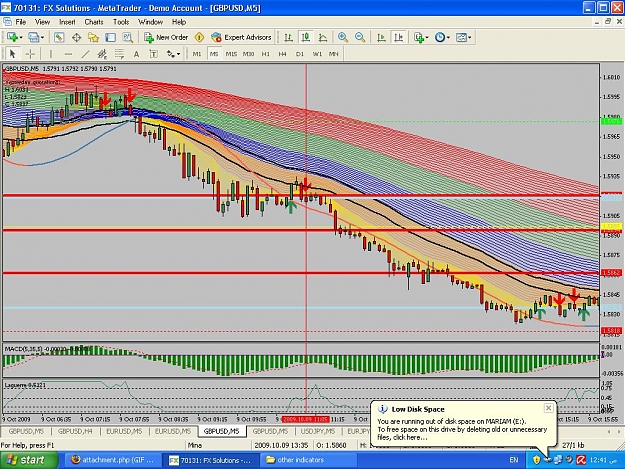Set chart period to D1

click(300, 54)
